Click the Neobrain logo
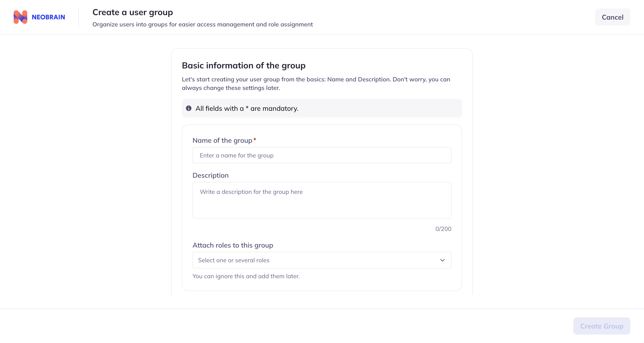The height and width of the screenshot is (343, 644). click(x=39, y=17)
